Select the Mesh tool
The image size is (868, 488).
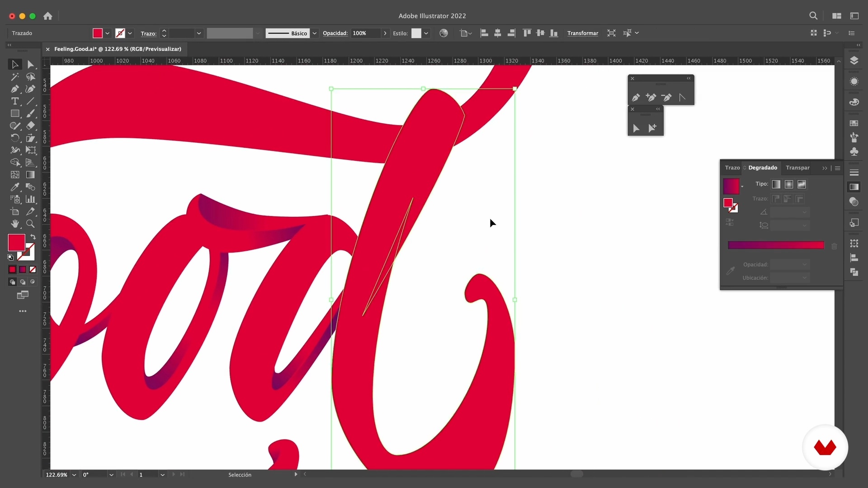14,174
